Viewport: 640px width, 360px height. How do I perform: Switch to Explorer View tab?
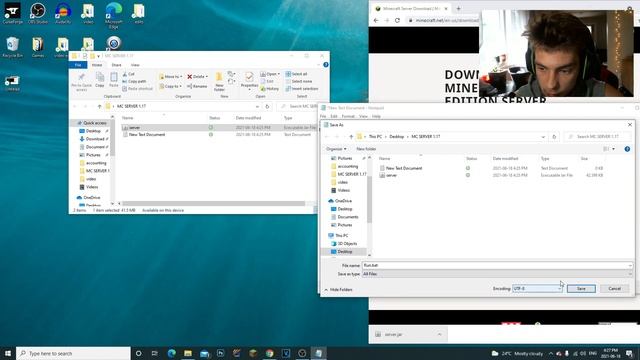pyautogui.click(x=135, y=65)
